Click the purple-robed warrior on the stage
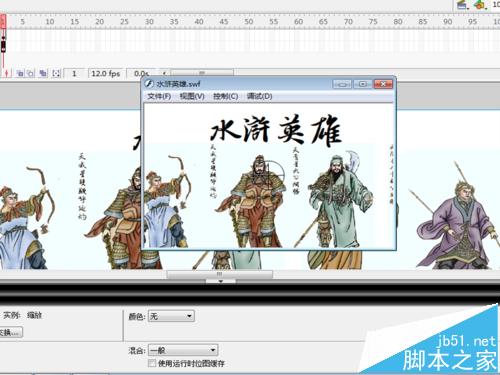Screen dimensions: 500x375 click(x=458, y=218)
